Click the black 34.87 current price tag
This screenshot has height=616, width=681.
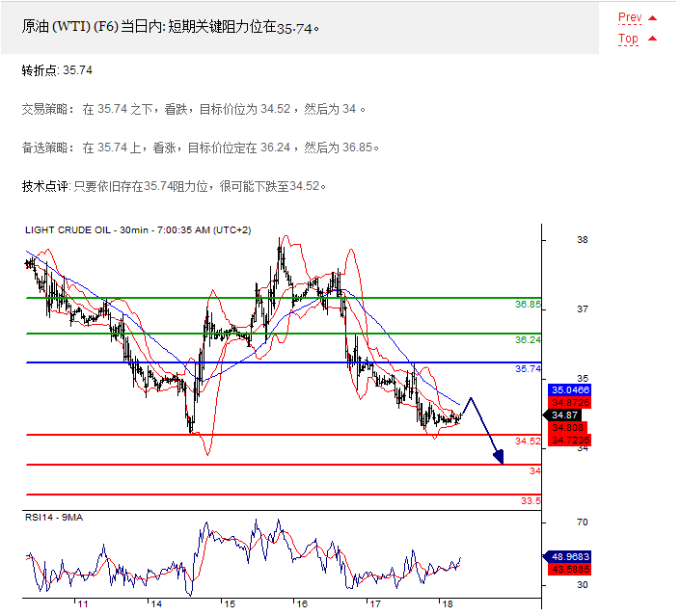click(x=562, y=415)
